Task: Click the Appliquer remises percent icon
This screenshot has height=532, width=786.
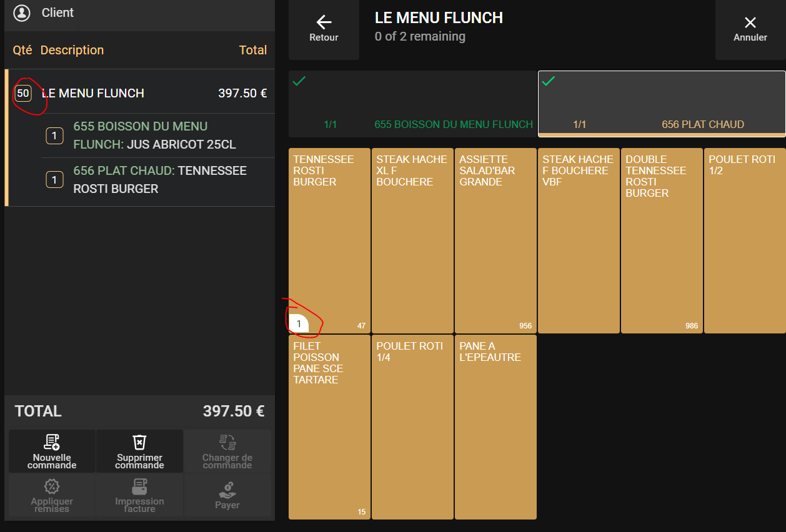Action: point(52,486)
